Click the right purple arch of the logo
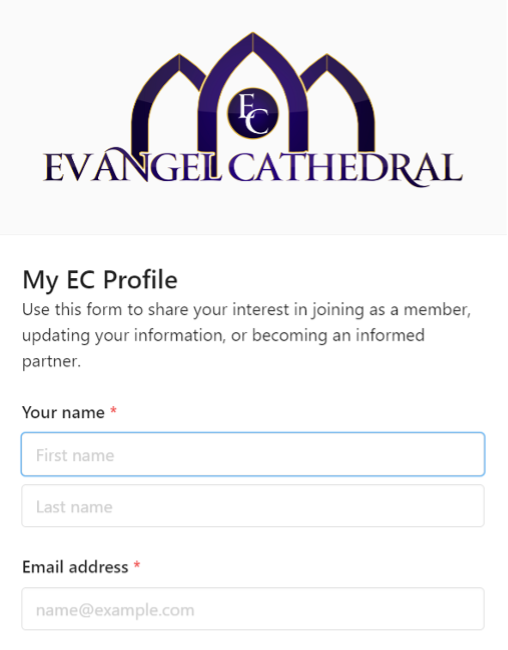This screenshot has width=508, height=650. 339,104
